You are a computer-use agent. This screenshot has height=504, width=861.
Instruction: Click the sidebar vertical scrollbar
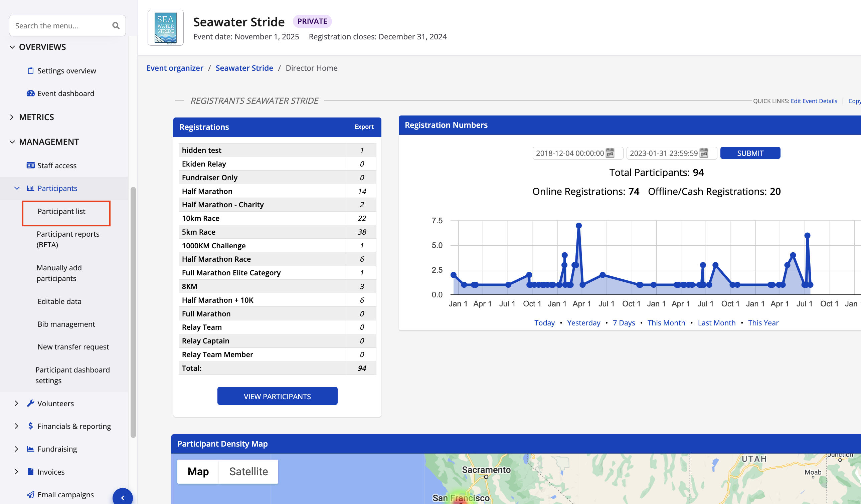tap(133, 312)
